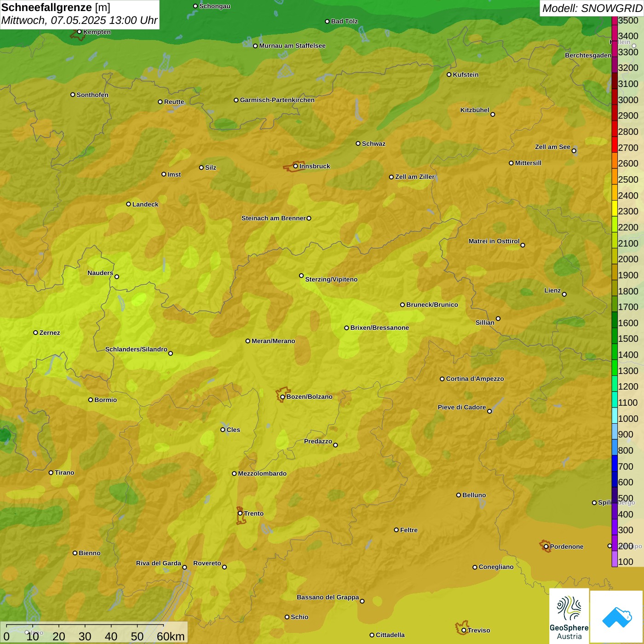Click the GeoSphere Austria logo
The image size is (644, 644).
click(x=569, y=616)
